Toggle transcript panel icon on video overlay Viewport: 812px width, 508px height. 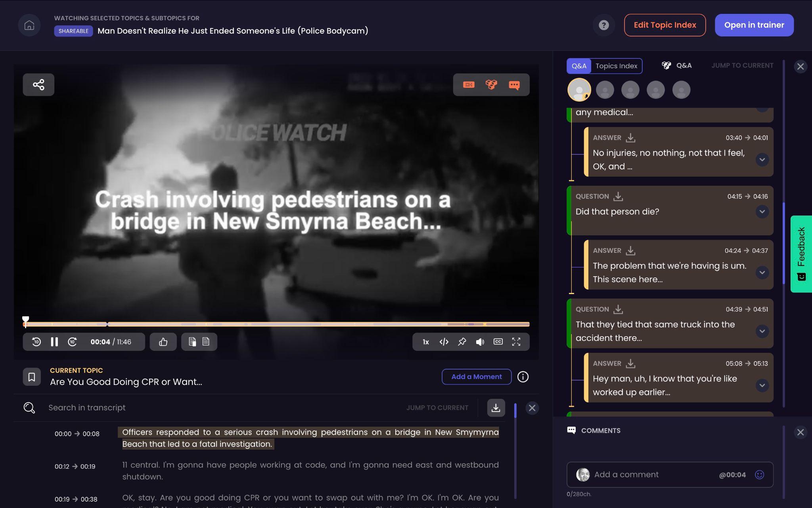coord(469,85)
